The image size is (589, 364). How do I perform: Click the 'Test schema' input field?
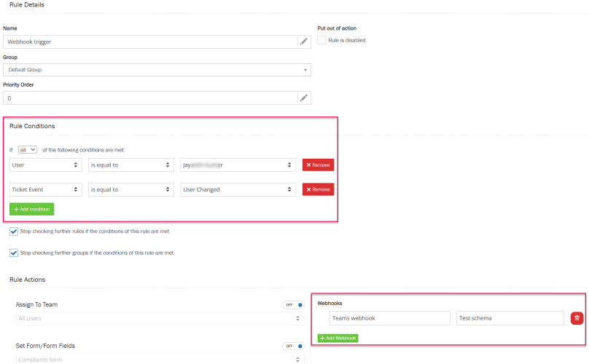pos(510,318)
